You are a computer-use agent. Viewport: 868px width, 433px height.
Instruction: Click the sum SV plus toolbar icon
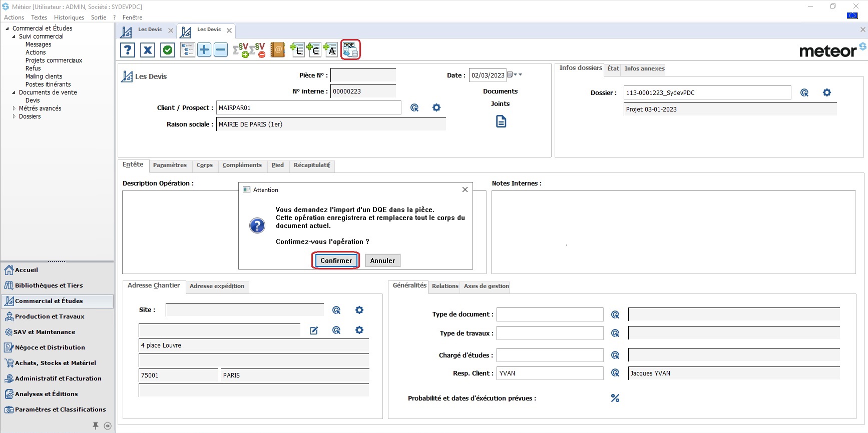(241, 50)
